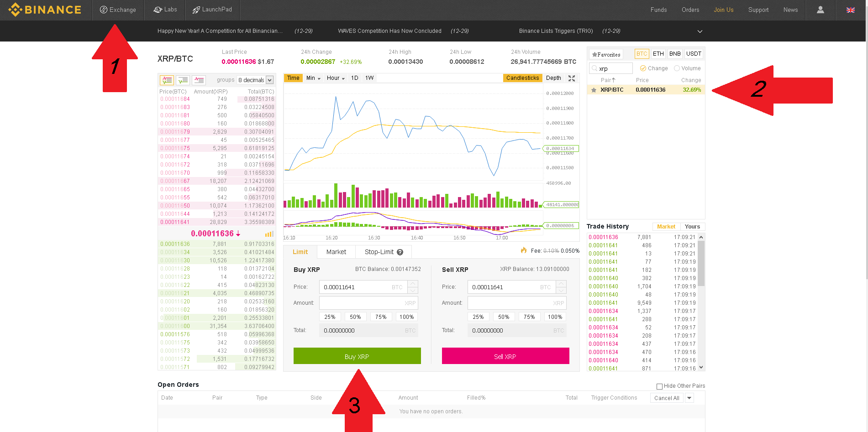Image resolution: width=868 pixels, height=432 pixels.
Task: Open the Min interval dropdown
Action: click(313, 78)
